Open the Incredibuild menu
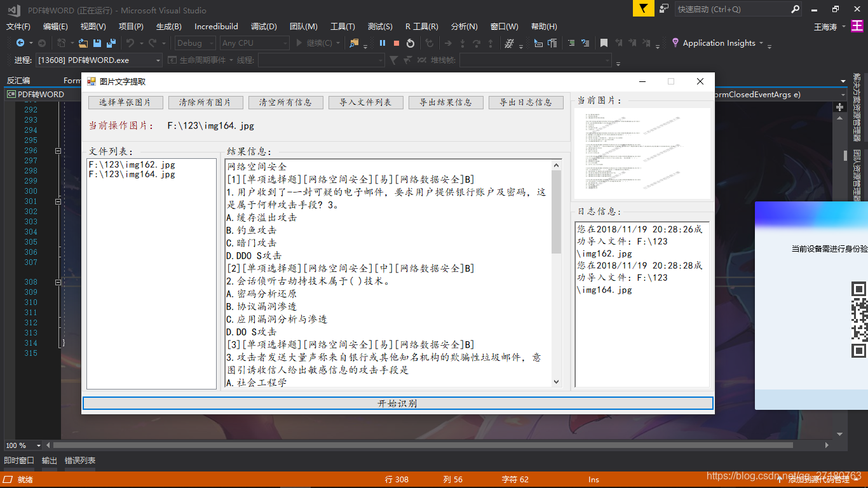Image resolution: width=868 pixels, height=488 pixels. 216,26
